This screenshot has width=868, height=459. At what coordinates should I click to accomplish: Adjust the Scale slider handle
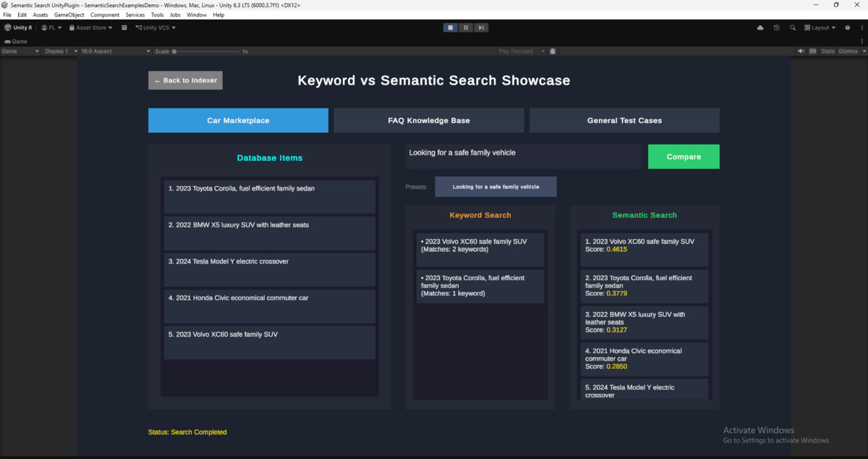coord(174,51)
